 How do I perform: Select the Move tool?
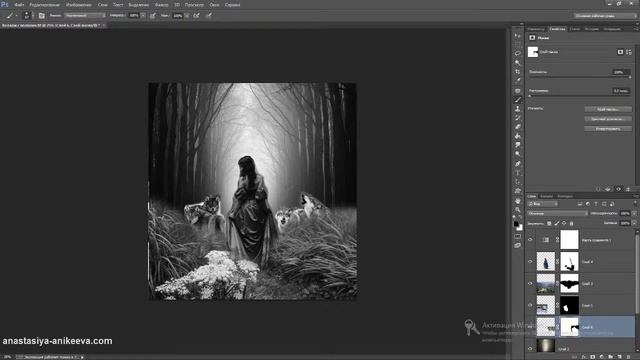pyautogui.click(x=518, y=36)
